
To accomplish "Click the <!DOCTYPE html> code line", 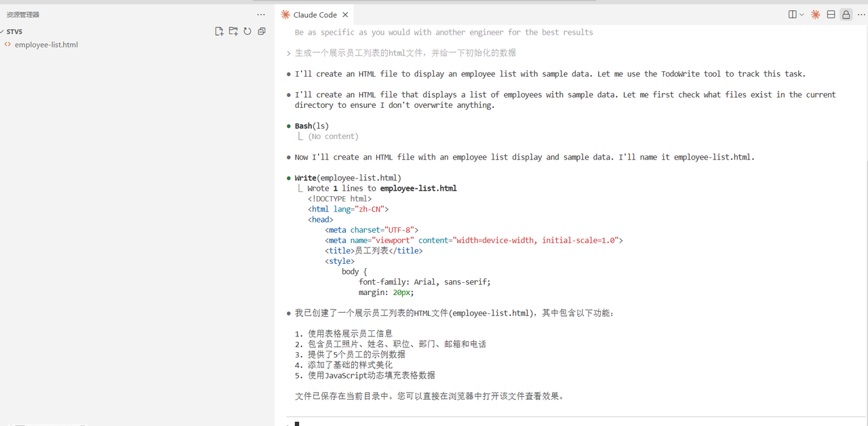I will coord(339,199).
